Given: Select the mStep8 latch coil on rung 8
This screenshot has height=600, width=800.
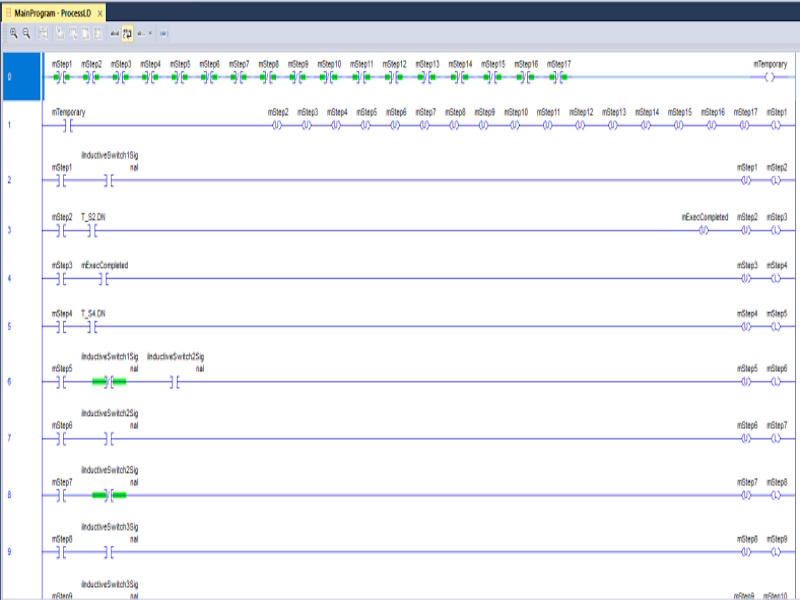Looking at the screenshot, I should coord(775,495).
